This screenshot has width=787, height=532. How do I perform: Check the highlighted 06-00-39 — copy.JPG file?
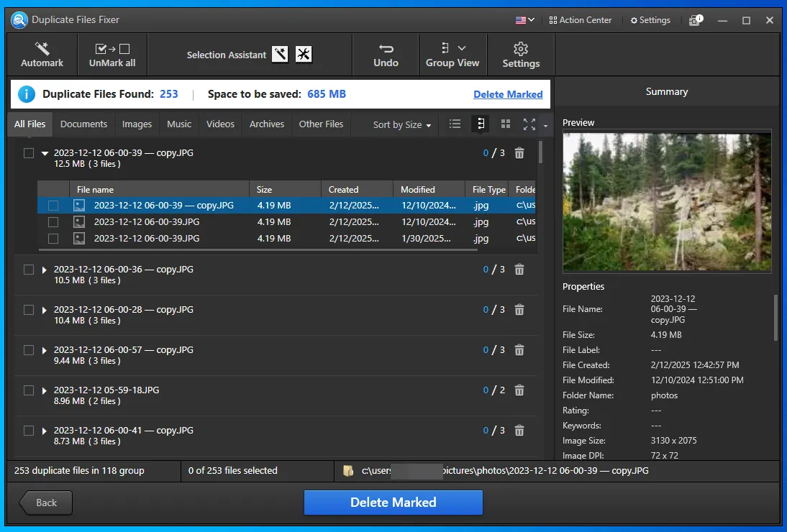pyautogui.click(x=53, y=205)
